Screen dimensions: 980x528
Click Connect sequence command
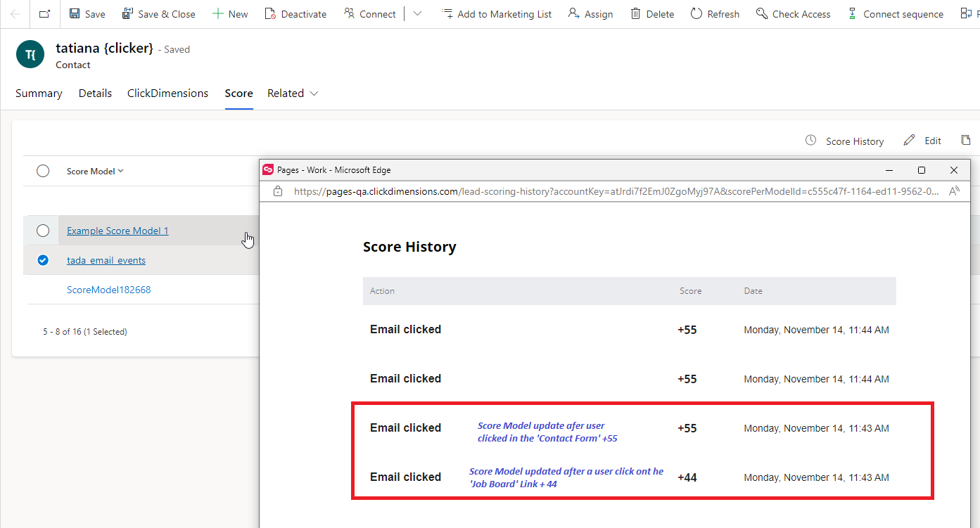pyautogui.click(x=895, y=14)
